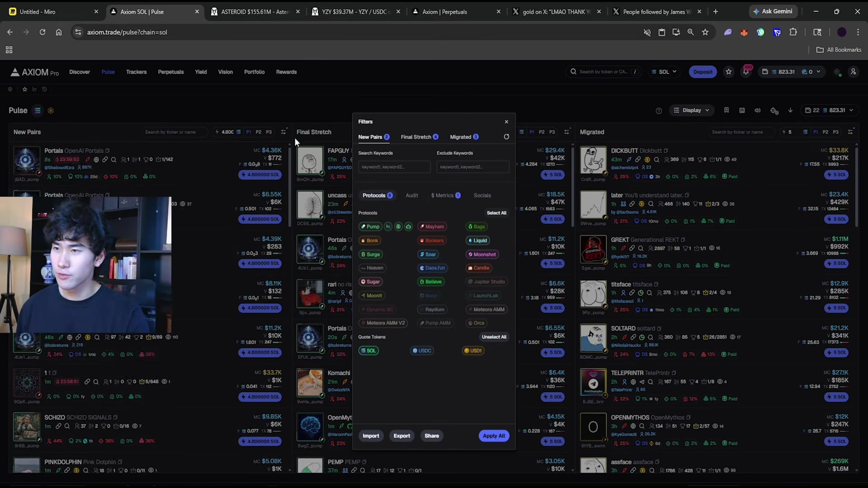Toggle the SOL quote token
This screenshot has width=868, height=488.
368,351
